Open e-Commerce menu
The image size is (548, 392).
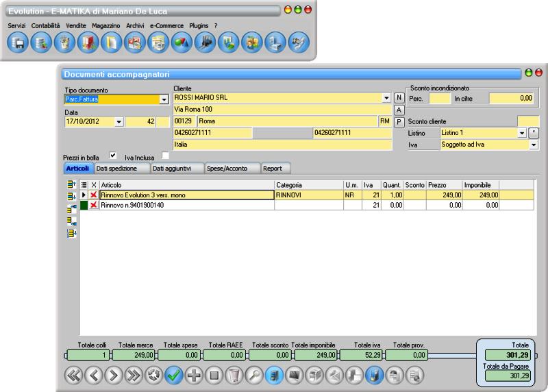tap(166, 26)
